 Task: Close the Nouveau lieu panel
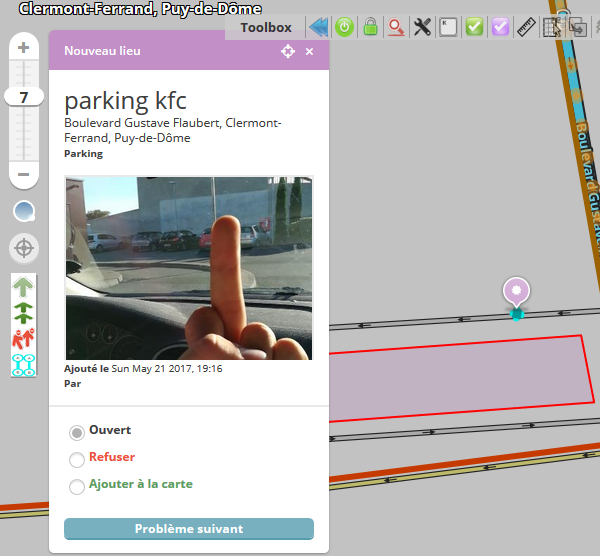(310, 51)
